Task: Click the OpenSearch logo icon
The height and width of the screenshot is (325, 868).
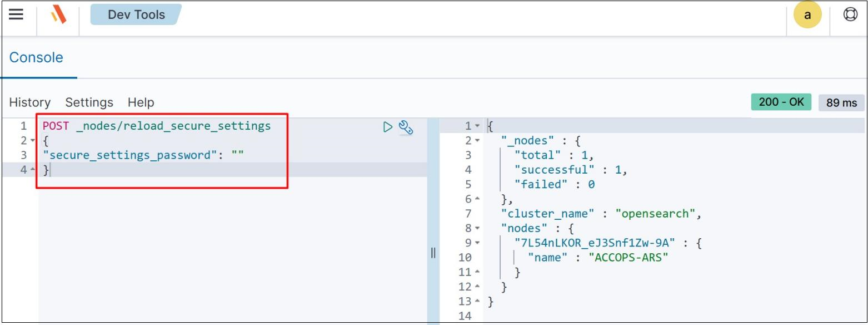Action: coord(59,15)
